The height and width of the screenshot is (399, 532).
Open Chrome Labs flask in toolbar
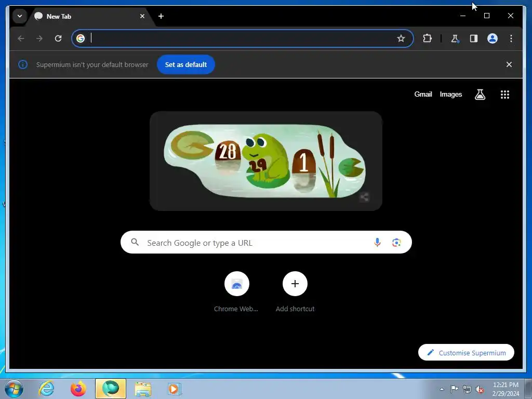point(455,38)
